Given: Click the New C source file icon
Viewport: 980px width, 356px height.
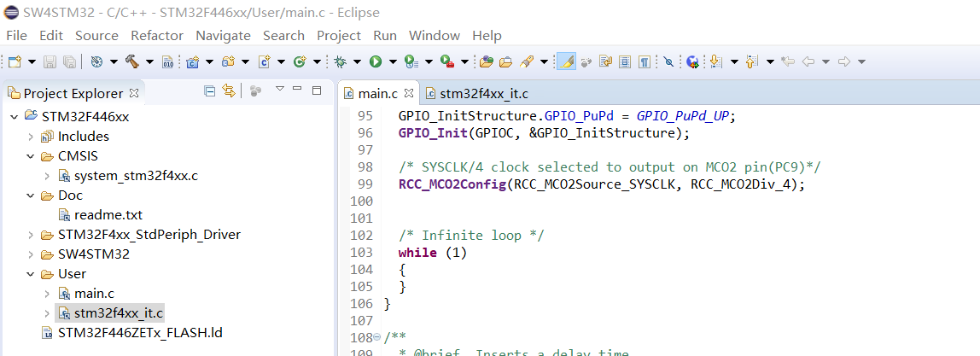Looking at the screenshot, I should pos(265,61).
